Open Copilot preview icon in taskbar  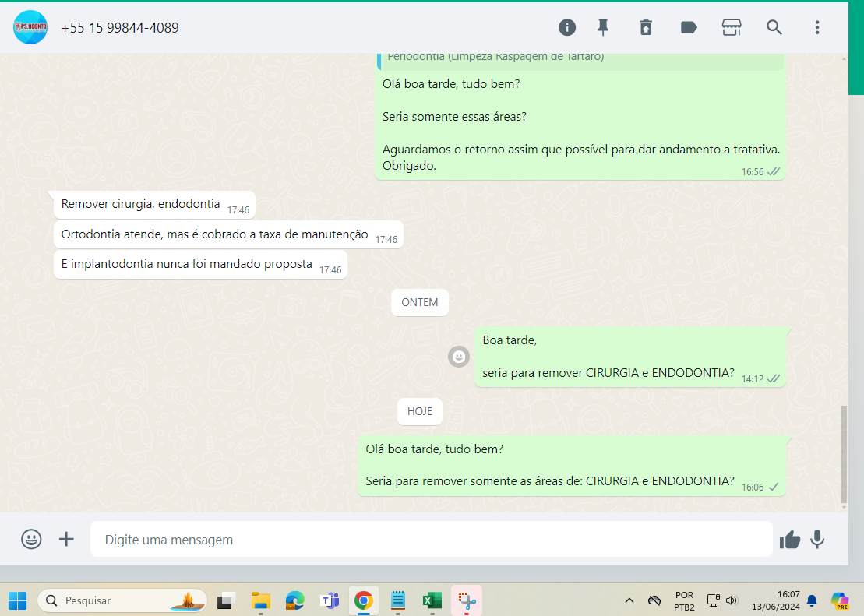pyautogui.click(x=840, y=600)
